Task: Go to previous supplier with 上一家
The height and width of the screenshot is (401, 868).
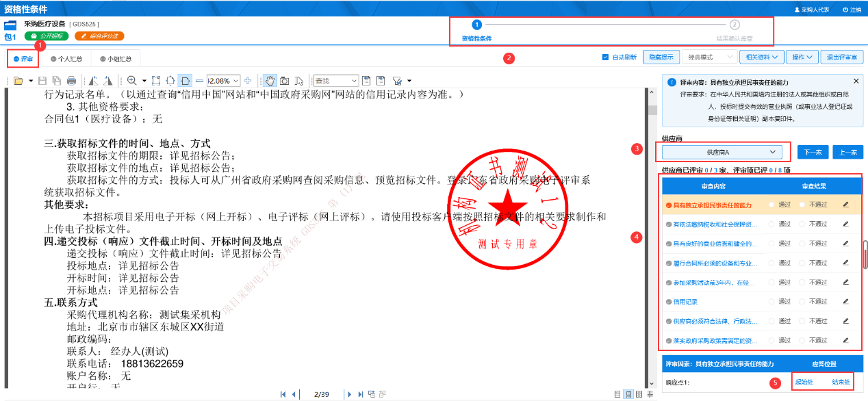Action: click(x=848, y=152)
